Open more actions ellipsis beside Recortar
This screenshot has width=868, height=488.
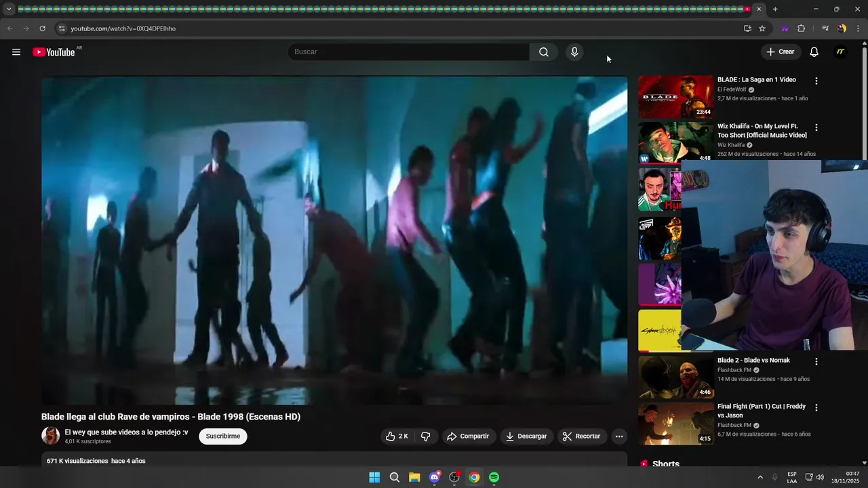click(619, 436)
